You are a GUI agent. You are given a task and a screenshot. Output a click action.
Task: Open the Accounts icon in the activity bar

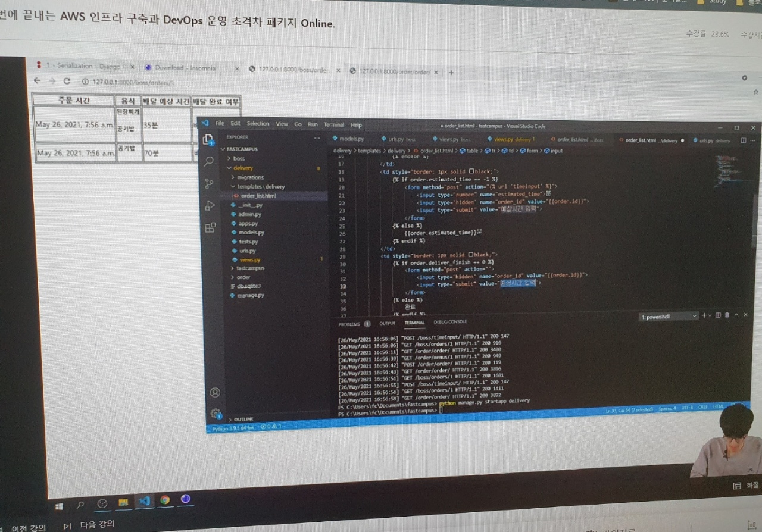[x=215, y=392]
